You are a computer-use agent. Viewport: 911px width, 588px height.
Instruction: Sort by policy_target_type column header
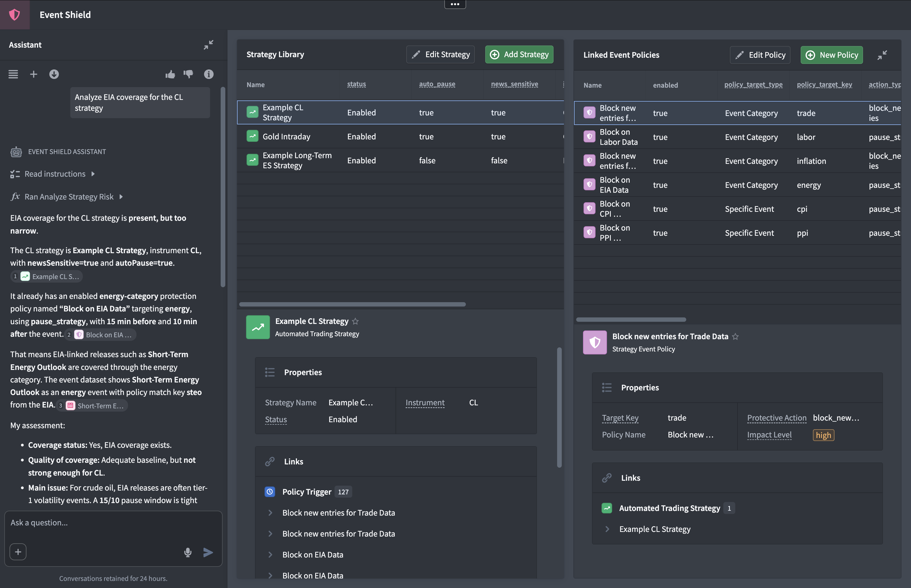753,85
